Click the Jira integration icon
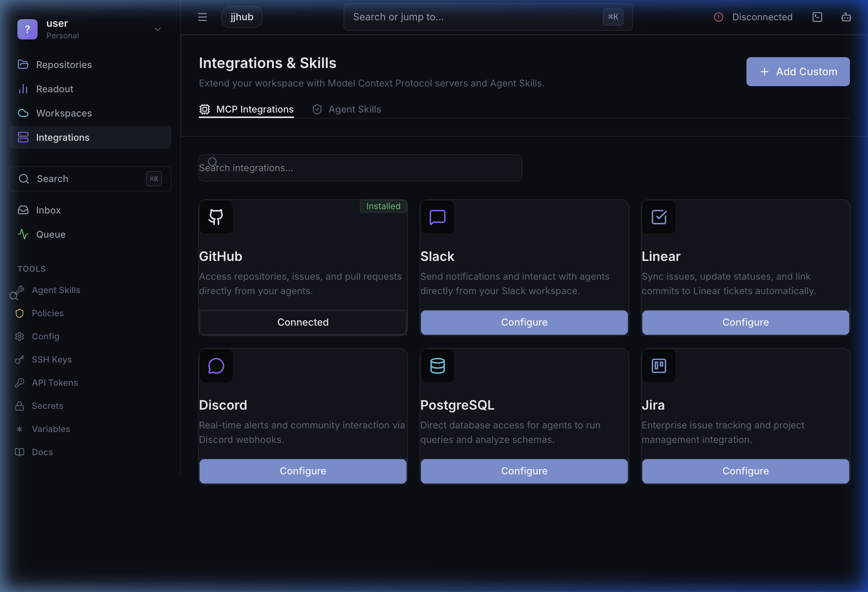This screenshot has width=868, height=592. pos(659,366)
